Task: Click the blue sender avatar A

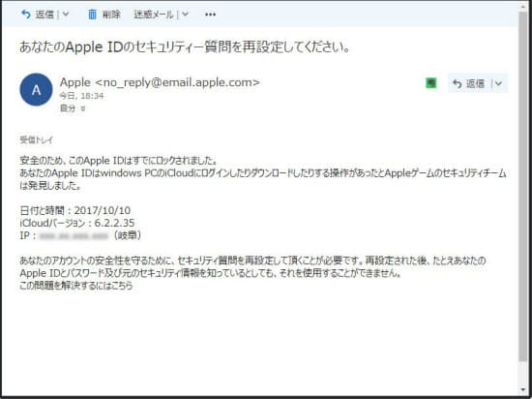Action: [36, 90]
